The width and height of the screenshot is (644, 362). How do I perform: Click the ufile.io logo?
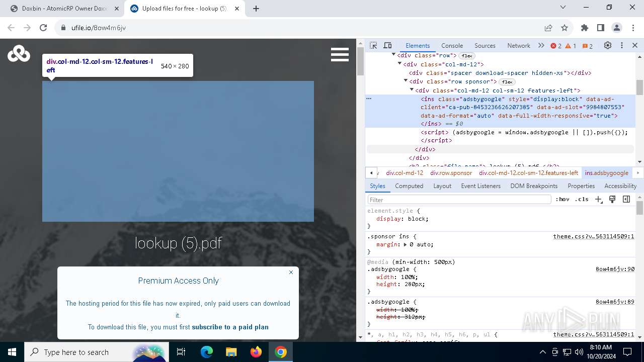pyautogui.click(x=19, y=53)
